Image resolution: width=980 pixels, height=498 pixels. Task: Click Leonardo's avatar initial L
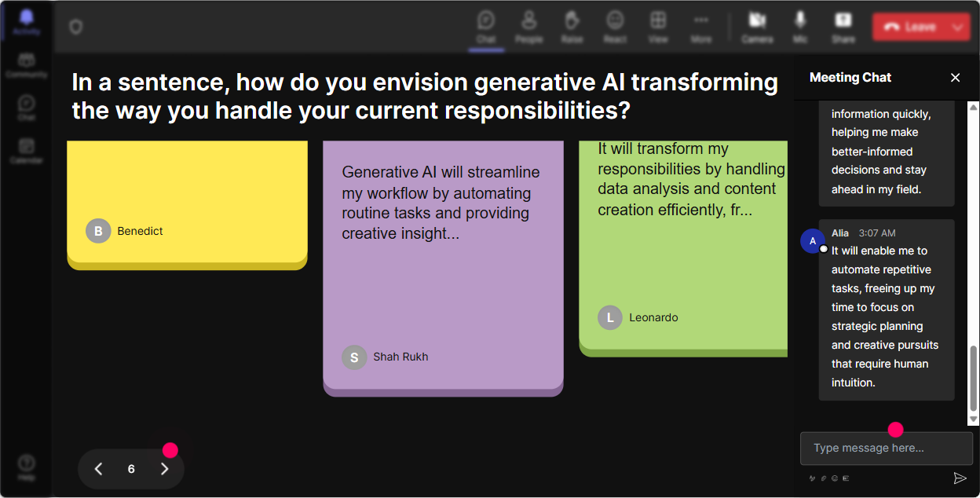[x=610, y=317]
